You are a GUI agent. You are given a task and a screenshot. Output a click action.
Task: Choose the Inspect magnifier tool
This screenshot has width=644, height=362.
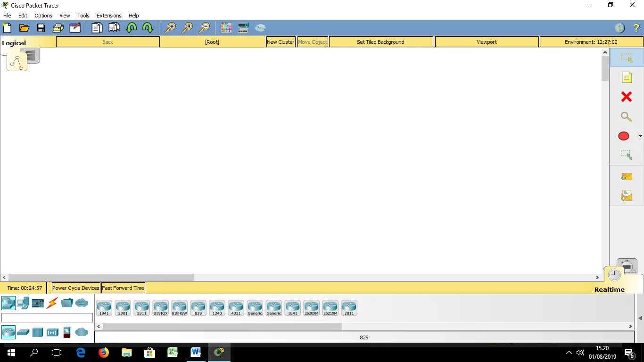pos(626,116)
